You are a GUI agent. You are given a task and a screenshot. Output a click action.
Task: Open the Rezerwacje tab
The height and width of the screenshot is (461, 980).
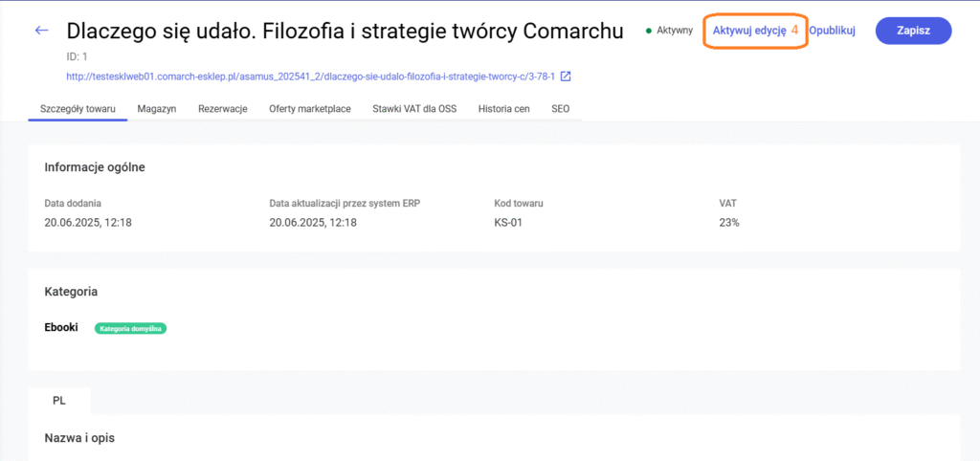click(x=222, y=109)
